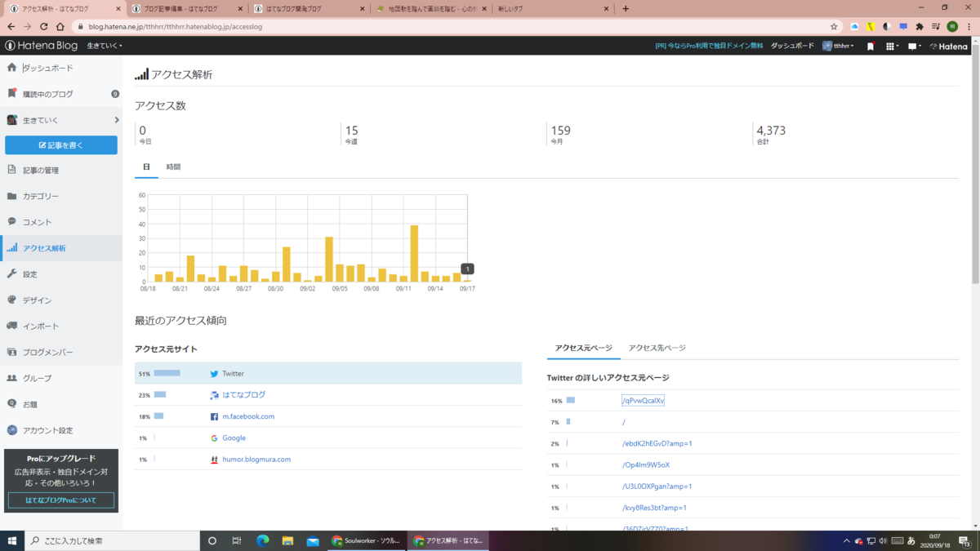Open デザイン in the sidebar

tap(37, 300)
